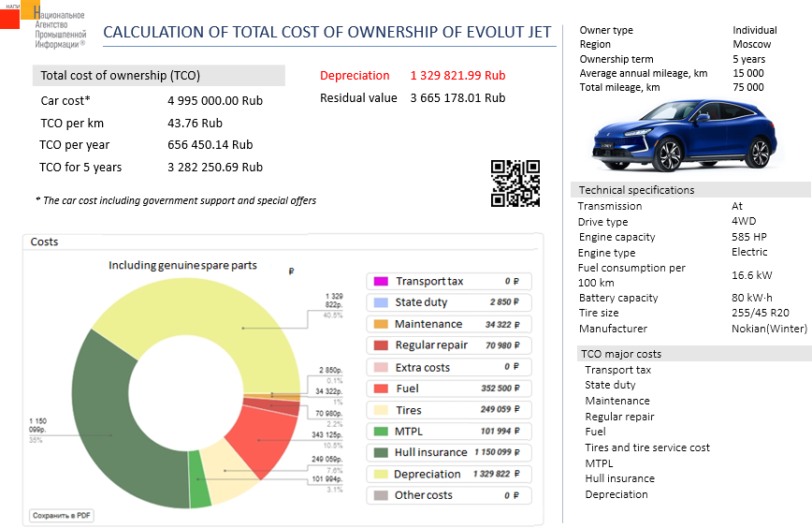Viewport: 812px width, 528px height.
Task: Click the blue Evolut Jet car photo
Action: (x=685, y=135)
